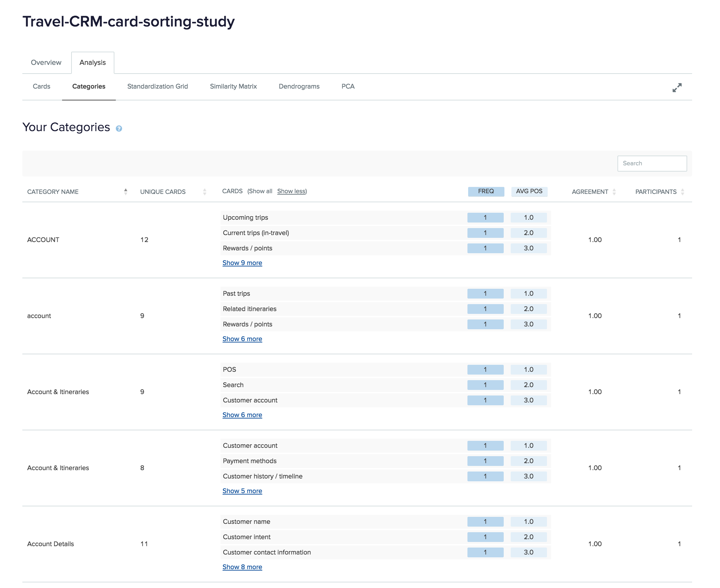Focus the category Search field
The image size is (720, 588).
(652, 164)
